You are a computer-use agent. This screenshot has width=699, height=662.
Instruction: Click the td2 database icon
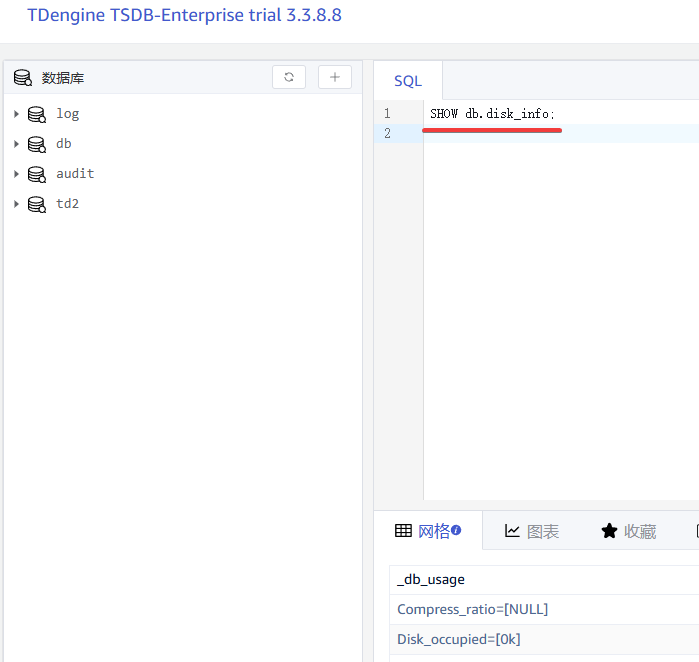coord(37,204)
